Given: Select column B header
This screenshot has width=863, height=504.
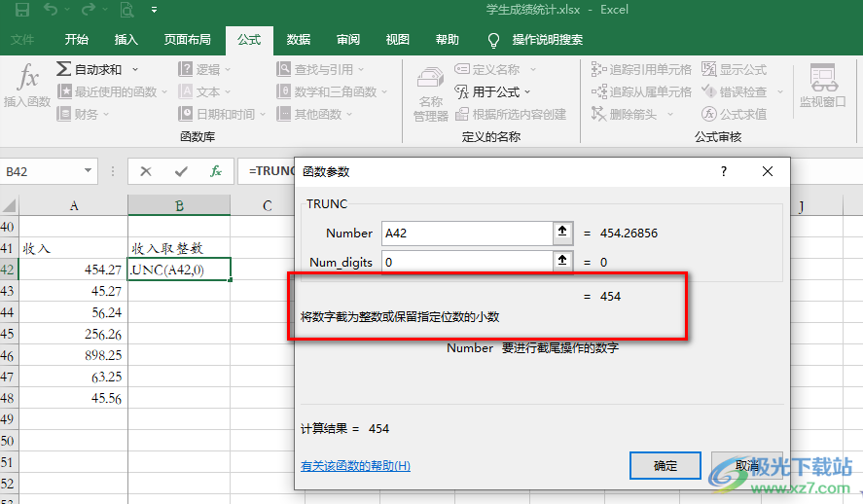Looking at the screenshot, I should click(x=179, y=205).
